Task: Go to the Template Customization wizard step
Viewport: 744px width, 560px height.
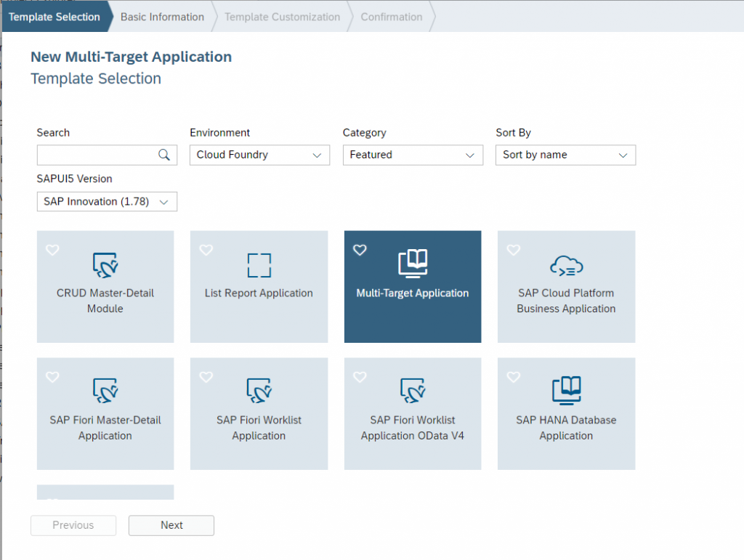Action: click(283, 17)
